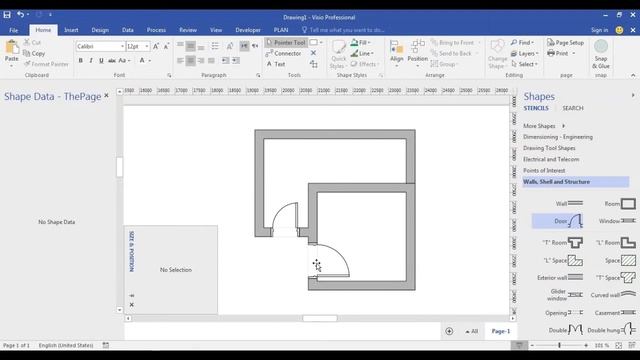Viewport: 640px width, 360px height.
Task: Open the Line style dropdown
Action: point(362,53)
